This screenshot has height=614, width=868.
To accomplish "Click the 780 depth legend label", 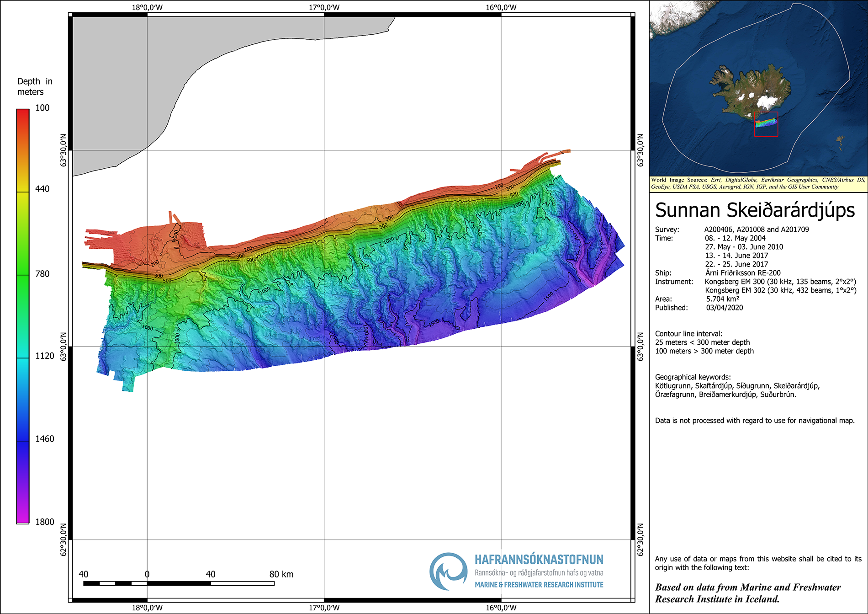I will [x=42, y=274].
